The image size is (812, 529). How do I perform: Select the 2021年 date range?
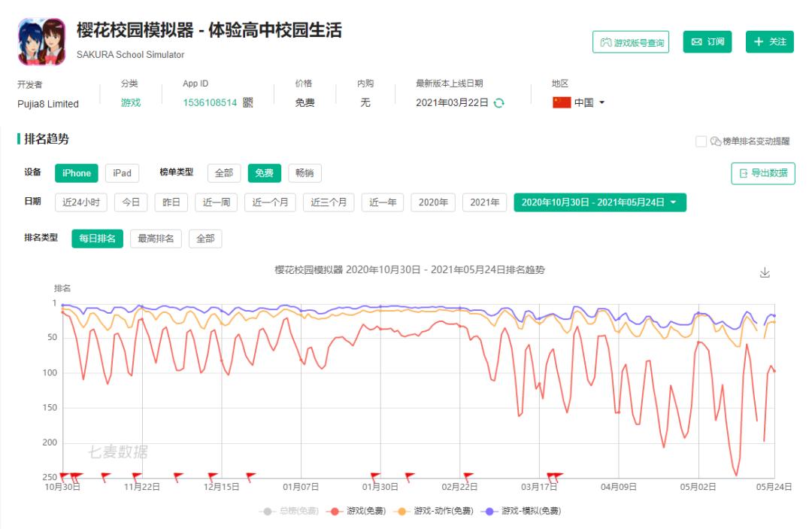[484, 202]
